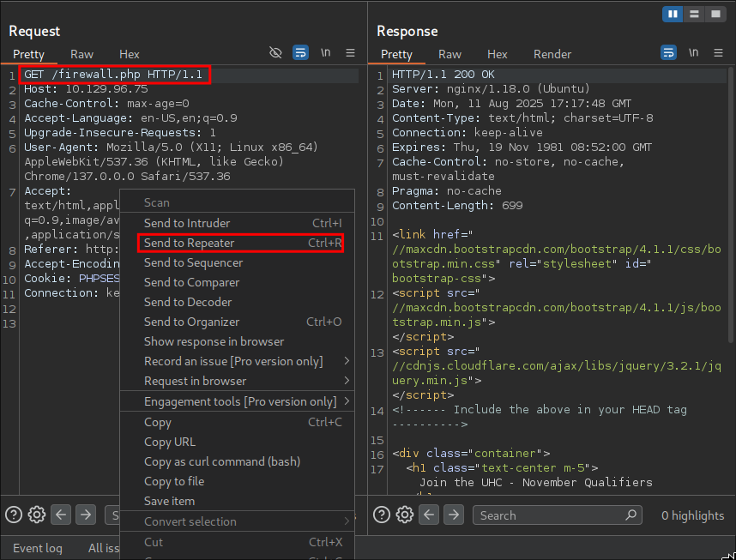Choose Send to Decoder

237,302
